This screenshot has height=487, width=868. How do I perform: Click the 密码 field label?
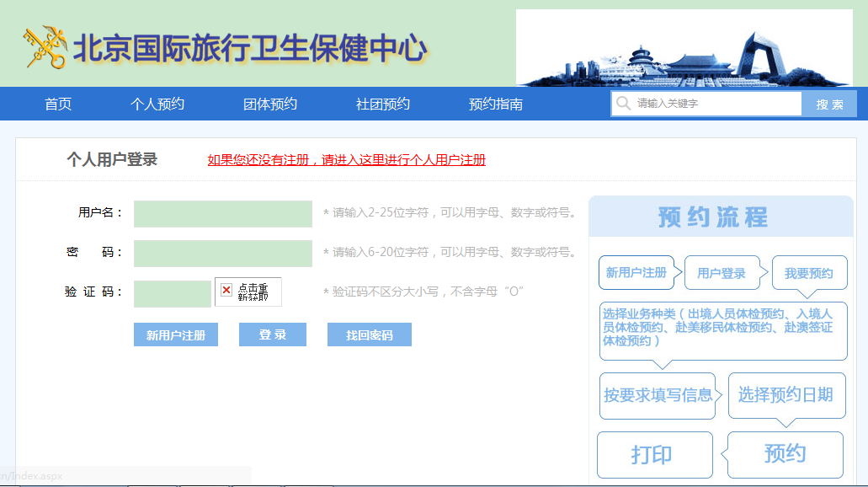94,252
